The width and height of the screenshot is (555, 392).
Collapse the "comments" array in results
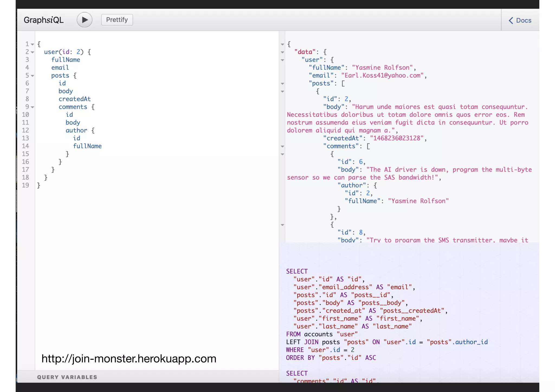tap(282, 146)
